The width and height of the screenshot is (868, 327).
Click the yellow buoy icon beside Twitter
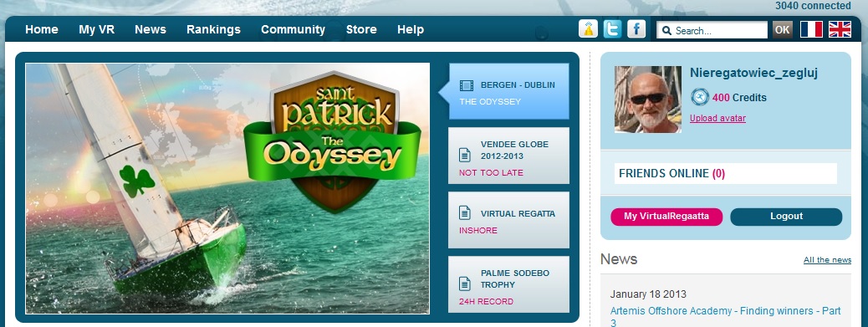click(588, 28)
